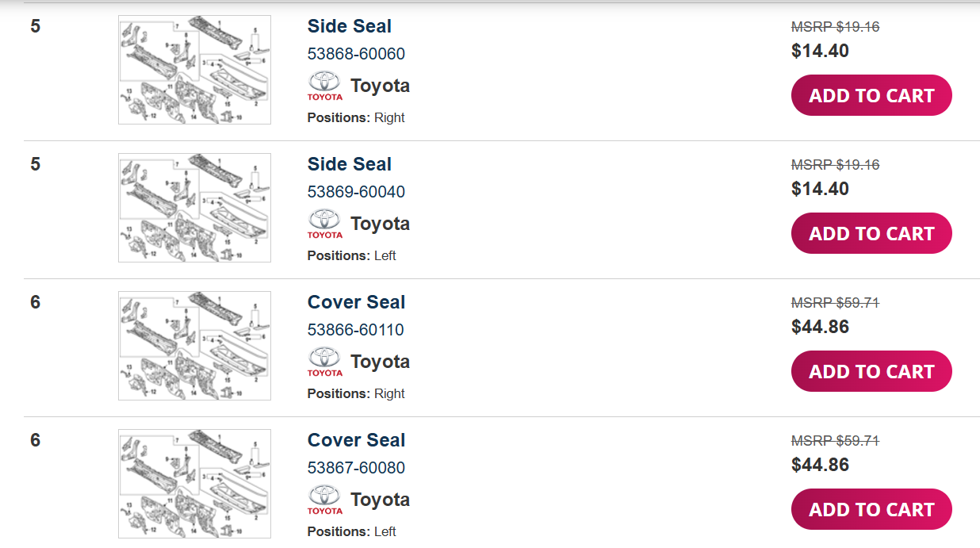View diagram thumbnail for left Cover Seal
Image resolution: width=980 pixels, height=548 pixels.
pos(194,484)
